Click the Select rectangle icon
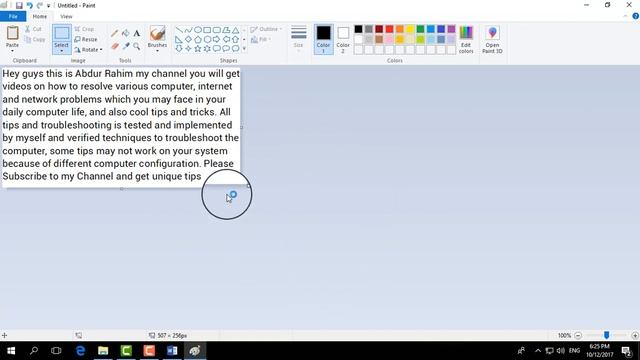Viewport: 640px width, 360px height. tap(62, 33)
